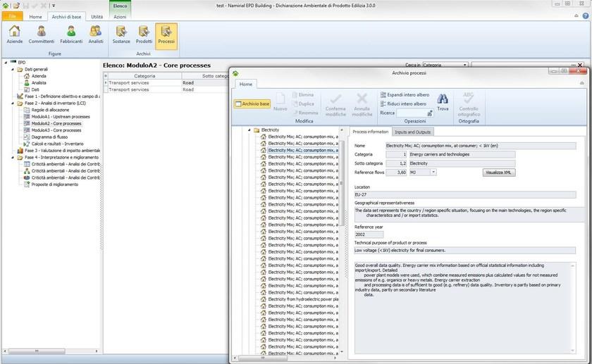Image resolution: width=592 pixels, height=364 pixels.
Task: Open the Utilità ribbon tab
Action: tap(97, 16)
